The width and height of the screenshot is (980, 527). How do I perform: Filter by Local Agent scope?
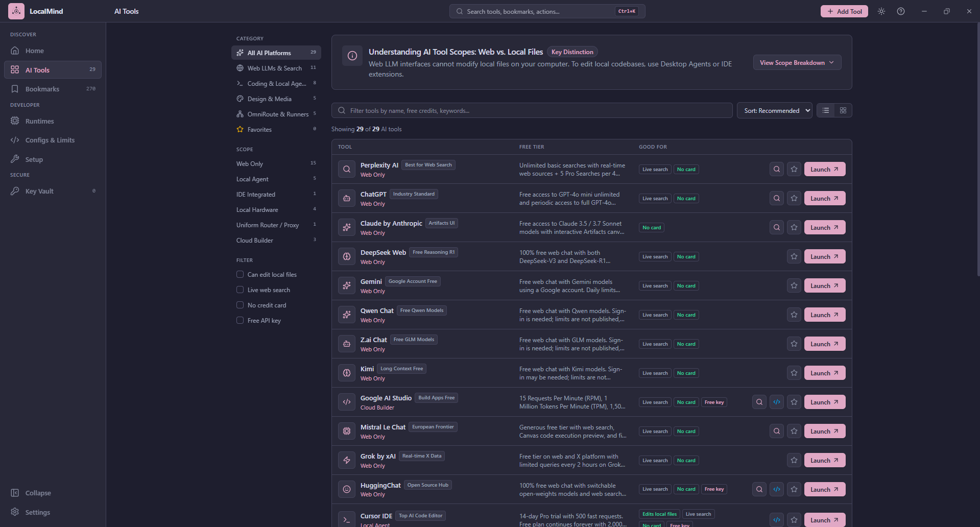[276, 179]
